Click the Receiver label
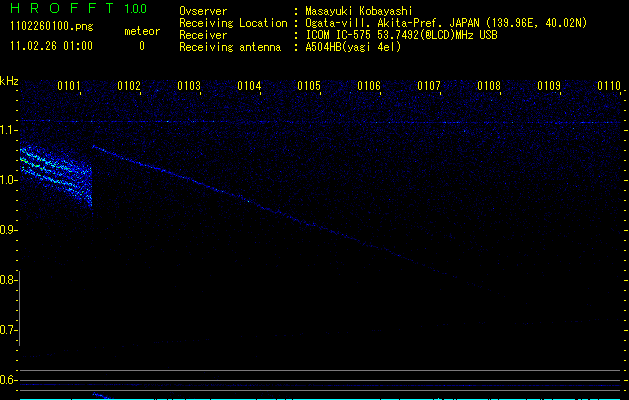The image size is (629, 400). (x=203, y=35)
